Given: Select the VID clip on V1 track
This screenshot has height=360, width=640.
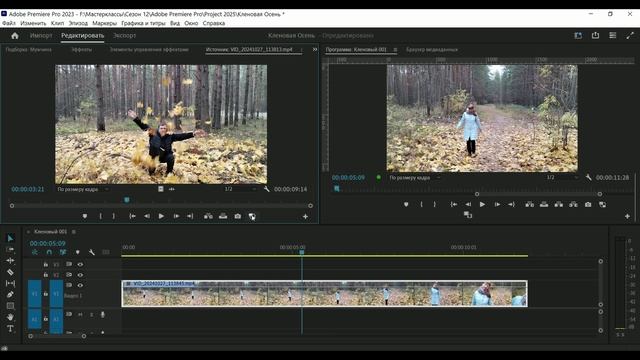Looking at the screenshot, I should click(x=324, y=293).
